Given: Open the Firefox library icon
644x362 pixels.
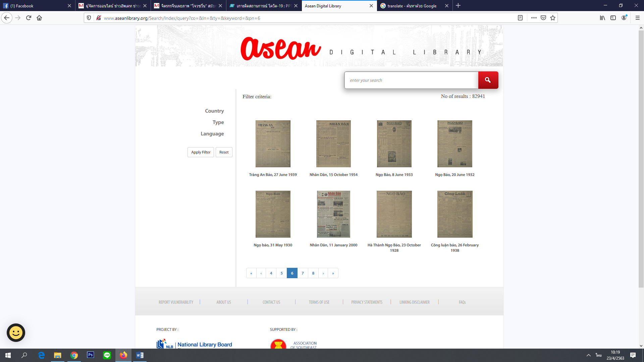Looking at the screenshot, I should (x=602, y=18).
